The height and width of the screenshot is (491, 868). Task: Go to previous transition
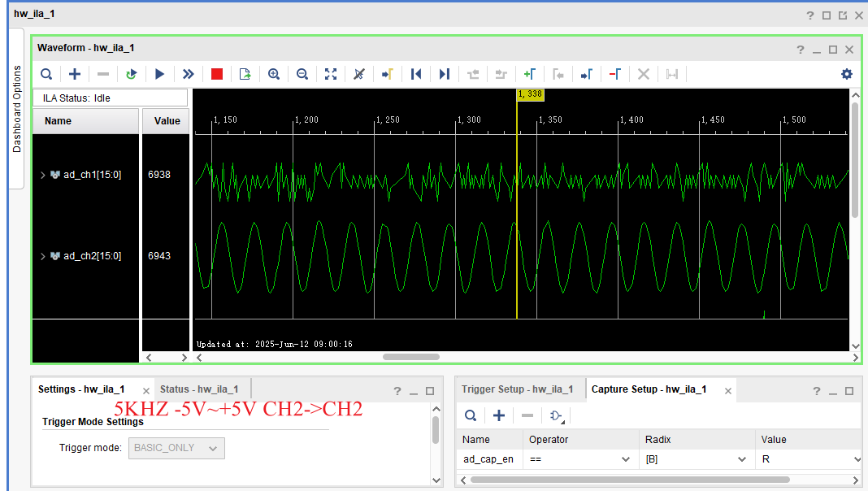point(473,74)
